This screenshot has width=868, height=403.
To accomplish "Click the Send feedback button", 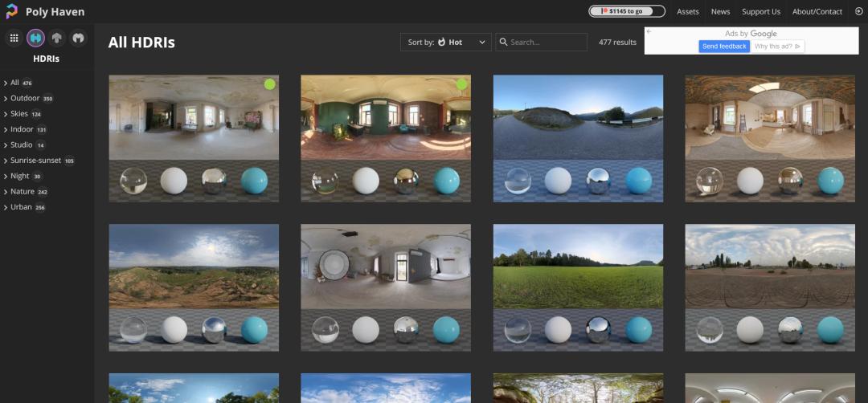I will coord(724,47).
